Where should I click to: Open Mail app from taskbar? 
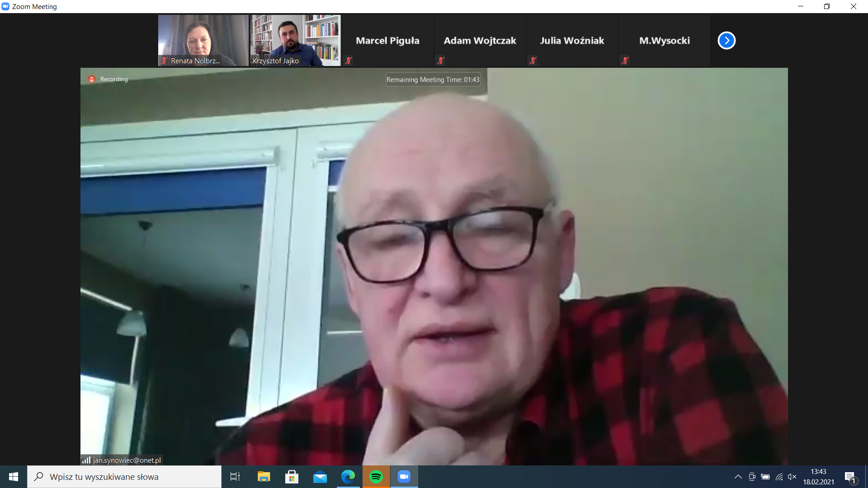tap(320, 477)
